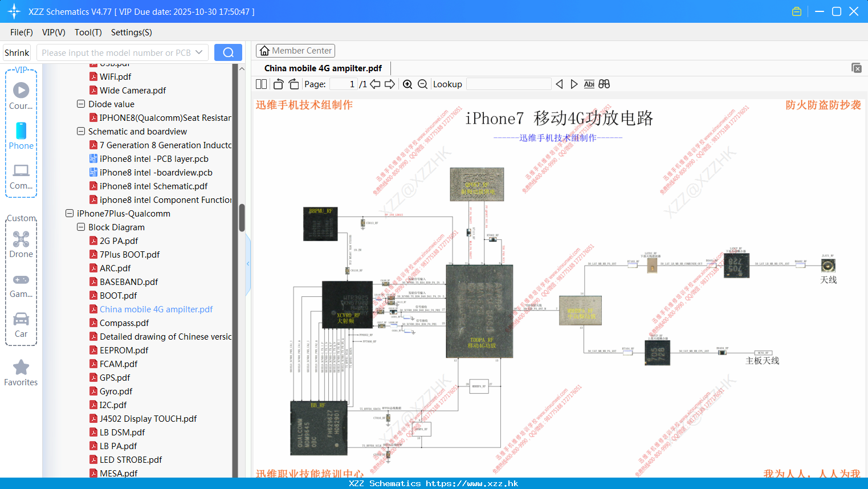Toggle the two-page layout icon
Screen dimensions: 868x489
tap(261, 84)
